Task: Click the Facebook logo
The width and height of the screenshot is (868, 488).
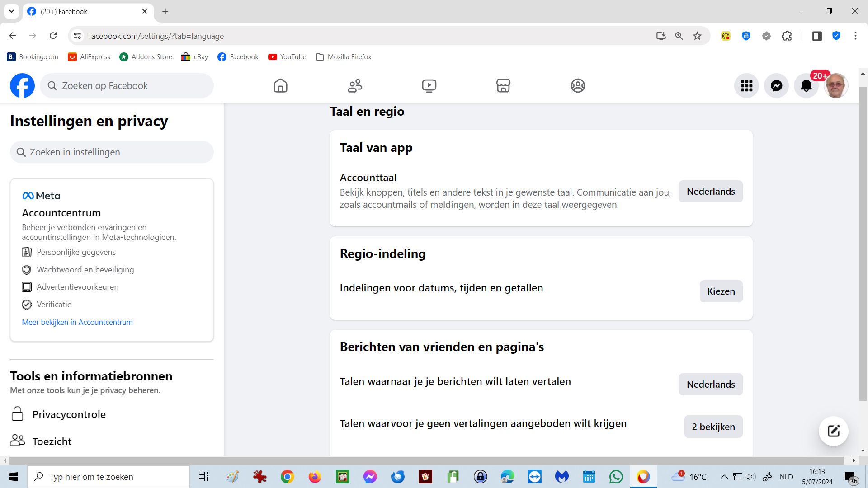Action: [x=22, y=86]
